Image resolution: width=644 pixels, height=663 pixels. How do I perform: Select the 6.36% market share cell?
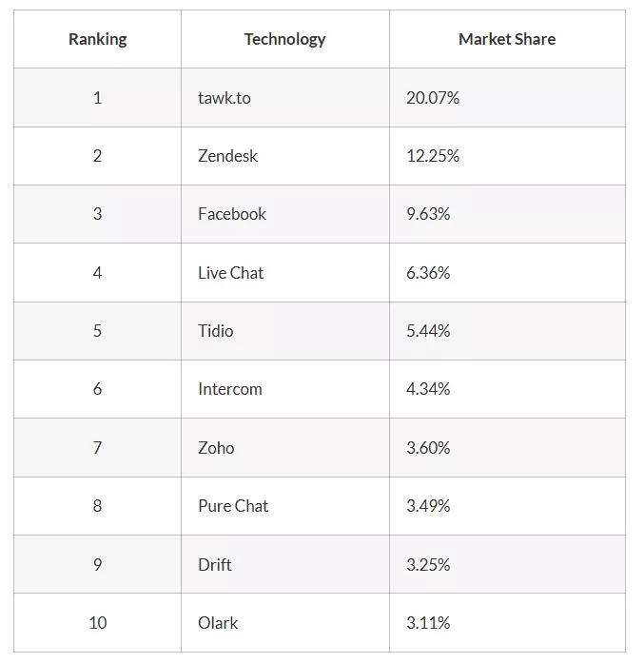click(428, 273)
